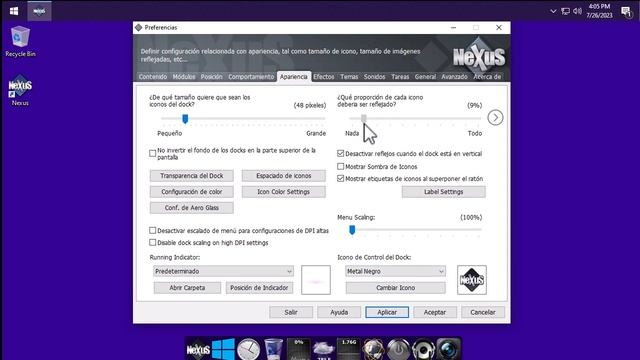Check 'Disable dock scaling on high DPI settings'

pos(153,242)
